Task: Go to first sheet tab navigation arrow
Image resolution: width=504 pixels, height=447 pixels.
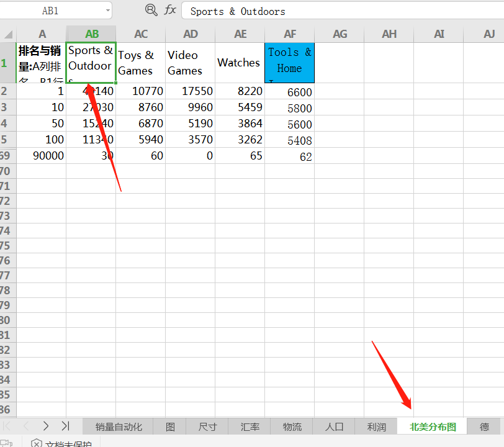Action: click(7, 426)
